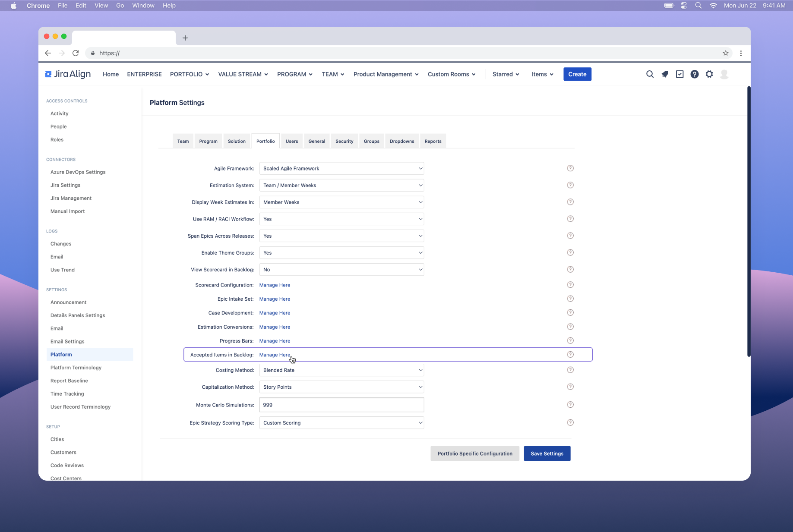Image resolution: width=793 pixels, height=532 pixels.
Task: Click help icon for Span Epics Across Releases
Action: [x=570, y=236]
